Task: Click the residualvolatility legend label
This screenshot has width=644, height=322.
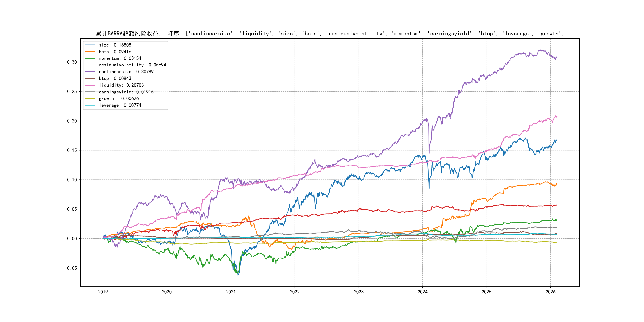Action: pyautogui.click(x=132, y=65)
